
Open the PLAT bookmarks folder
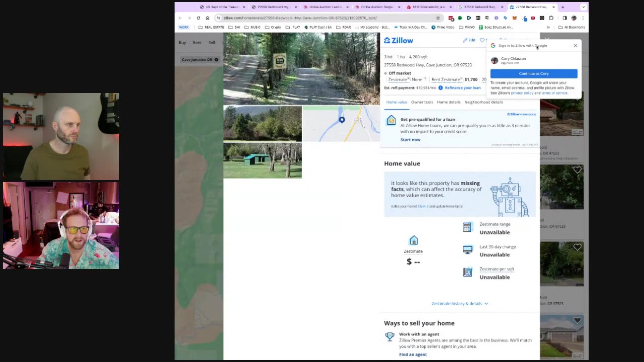(293, 27)
